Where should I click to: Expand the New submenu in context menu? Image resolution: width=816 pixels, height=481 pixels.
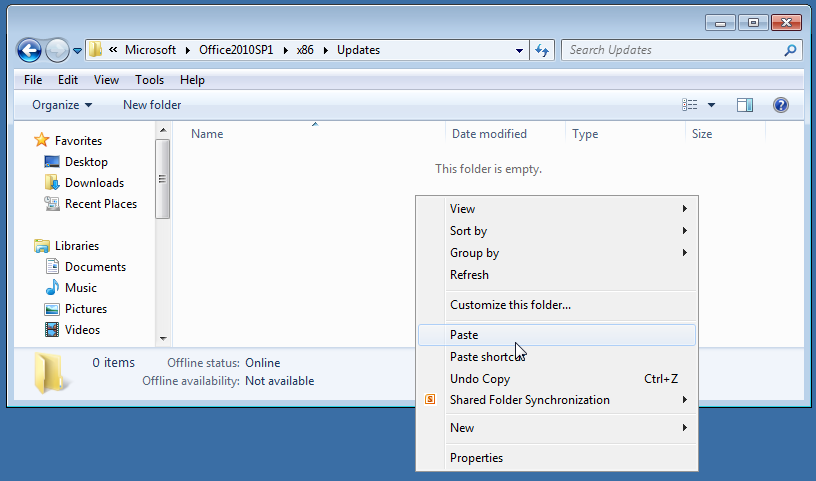tap(557, 427)
